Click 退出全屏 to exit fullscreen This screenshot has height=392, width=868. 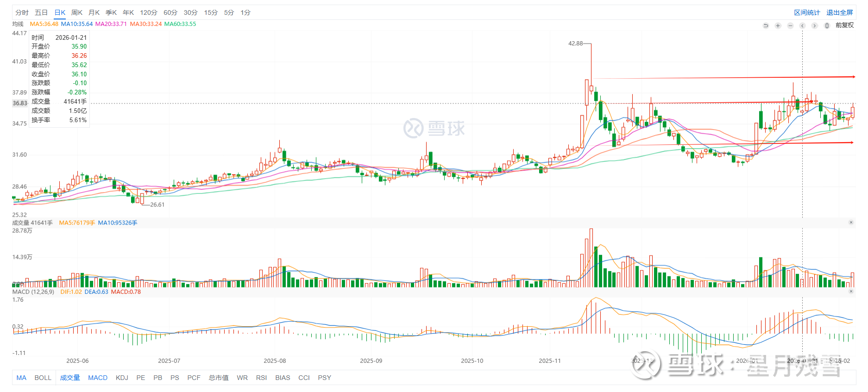[839, 12]
